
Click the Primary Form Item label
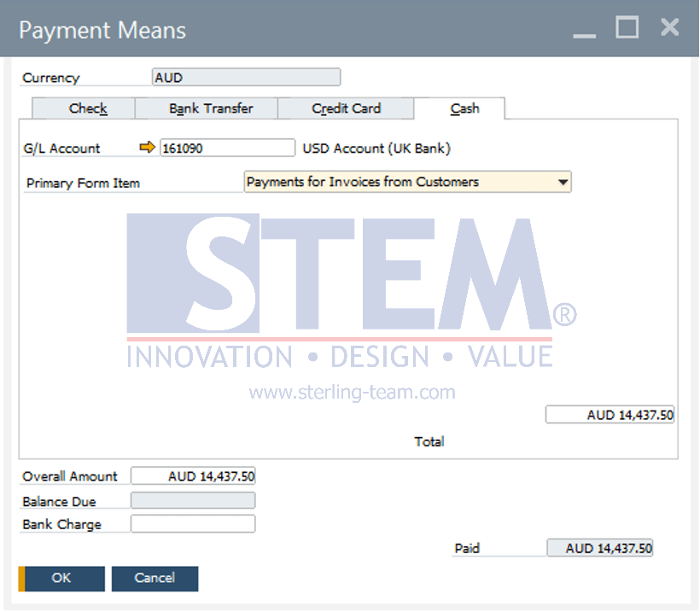point(83,183)
